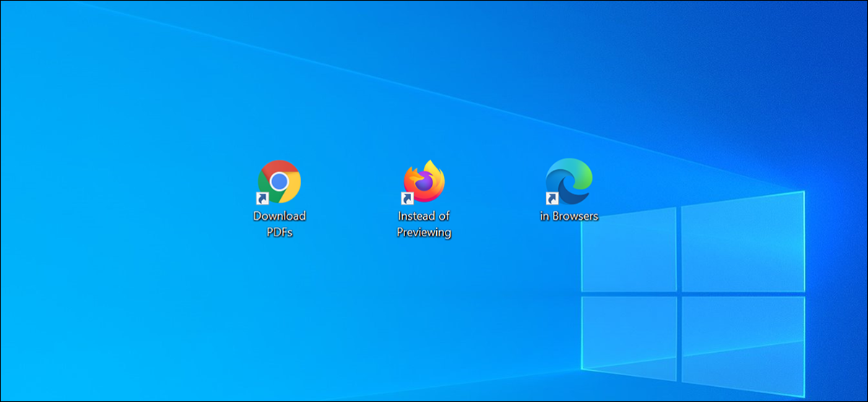Click the word "Previewing" under Firefox icon
The width and height of the screenshot is (868, 402).
pyautogui.click(x=424, y=233)
